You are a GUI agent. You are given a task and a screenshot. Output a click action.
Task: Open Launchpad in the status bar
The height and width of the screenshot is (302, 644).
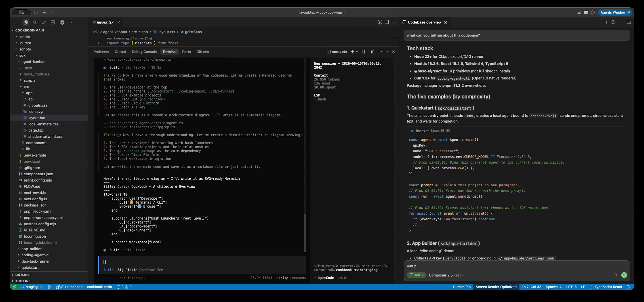[x=70, y=287]
